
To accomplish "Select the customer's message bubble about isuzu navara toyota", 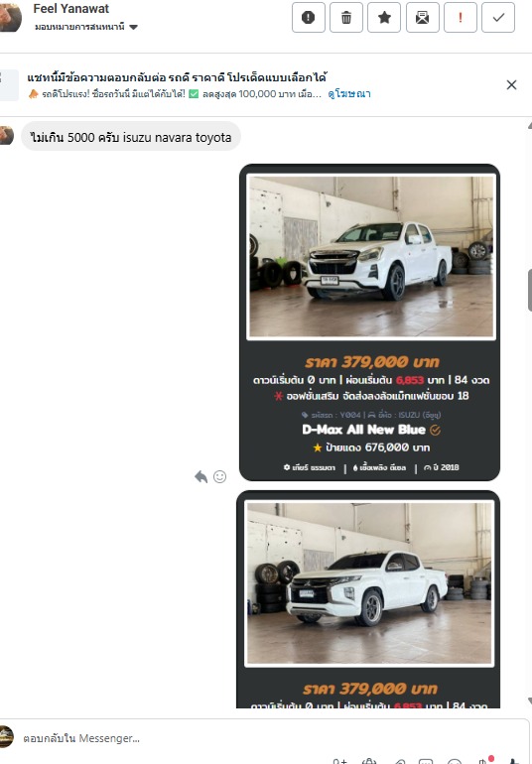I will click(131, 137).
